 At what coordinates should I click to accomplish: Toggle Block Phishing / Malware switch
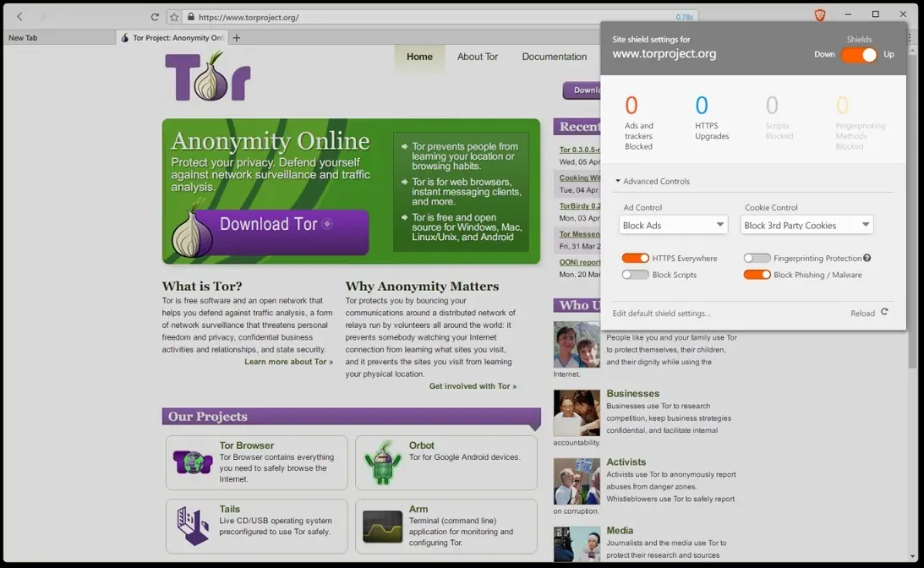tap(757, 275)
